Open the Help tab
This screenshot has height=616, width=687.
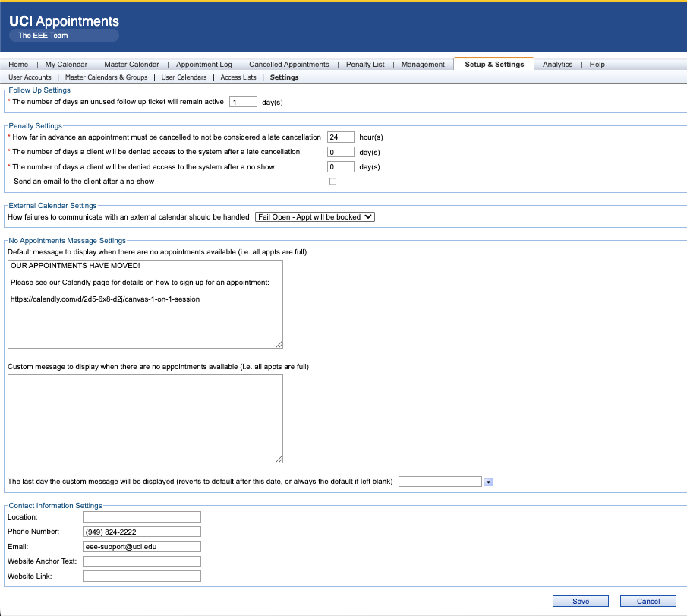pyautogui.click(x=597, y=65)
